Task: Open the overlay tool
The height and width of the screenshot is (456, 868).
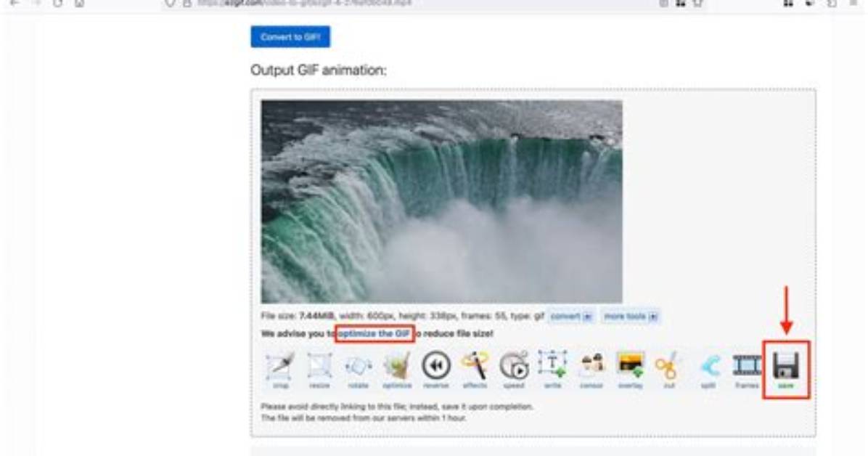Action: tap(631, 370)
